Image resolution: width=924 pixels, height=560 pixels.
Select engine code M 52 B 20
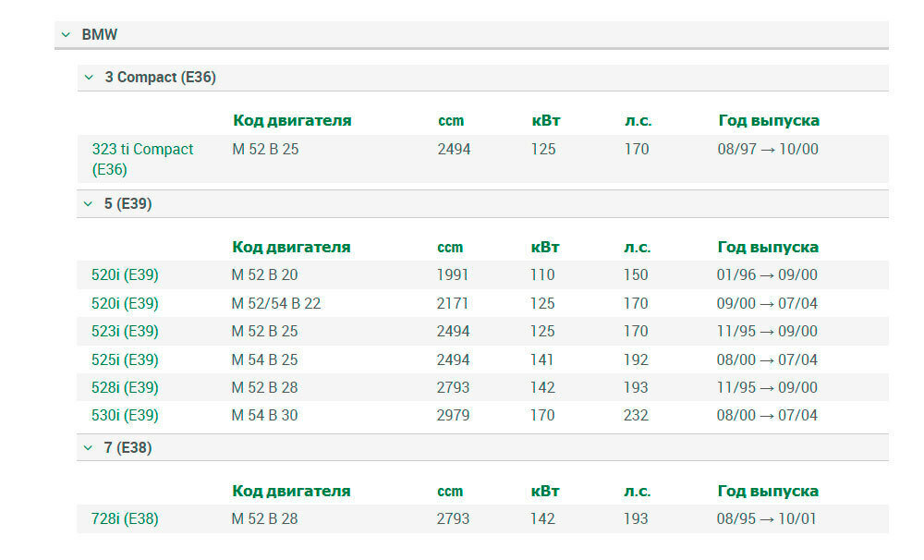pos(264,274)
